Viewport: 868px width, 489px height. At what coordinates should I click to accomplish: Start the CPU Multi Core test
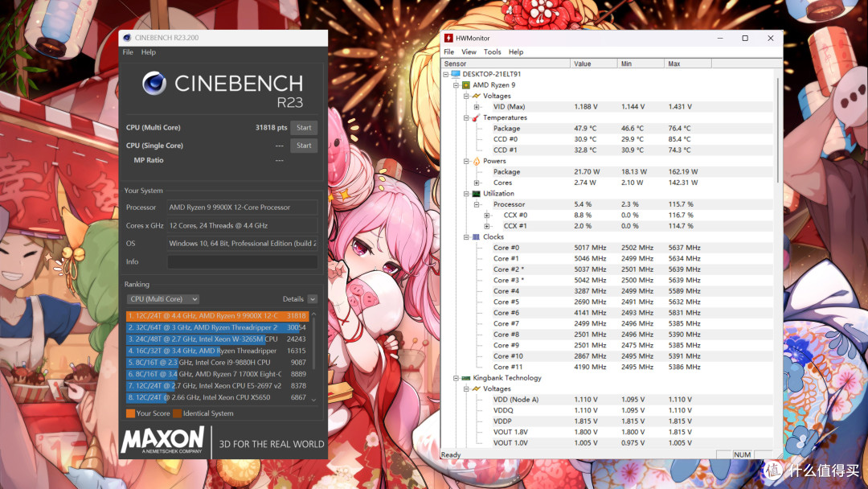[304, 127]
